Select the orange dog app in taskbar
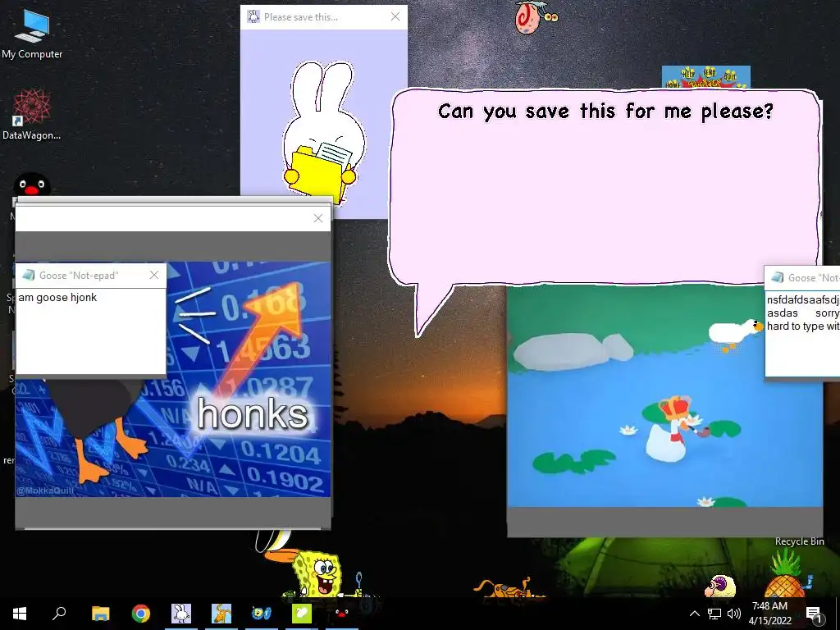Screen dimensions: 840x630 pos(221,614)
